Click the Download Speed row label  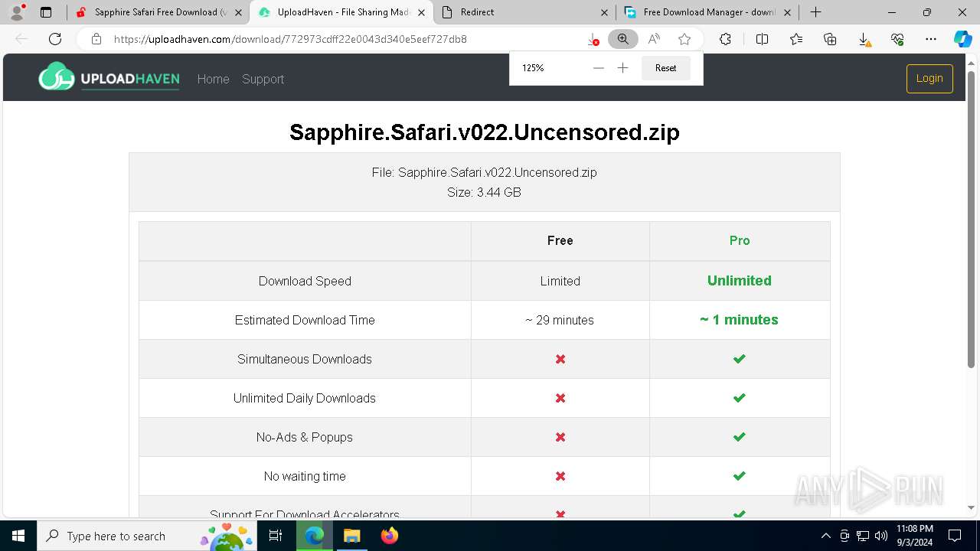[x=305, y=281]
